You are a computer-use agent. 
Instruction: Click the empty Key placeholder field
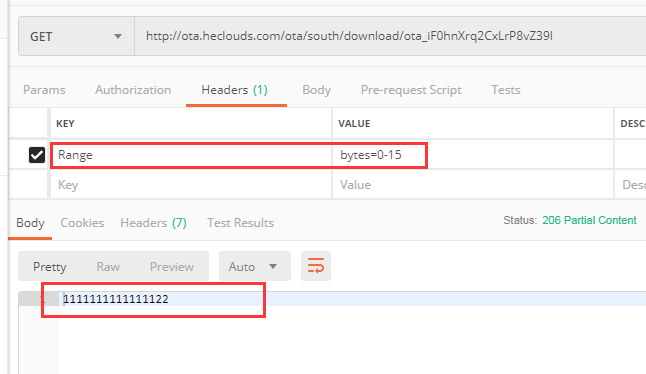(191, 185)
